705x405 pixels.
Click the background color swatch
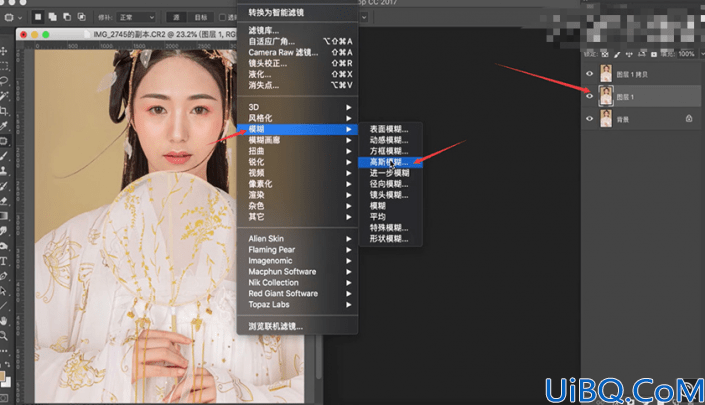pyautogui.click(x=8, y=382)
